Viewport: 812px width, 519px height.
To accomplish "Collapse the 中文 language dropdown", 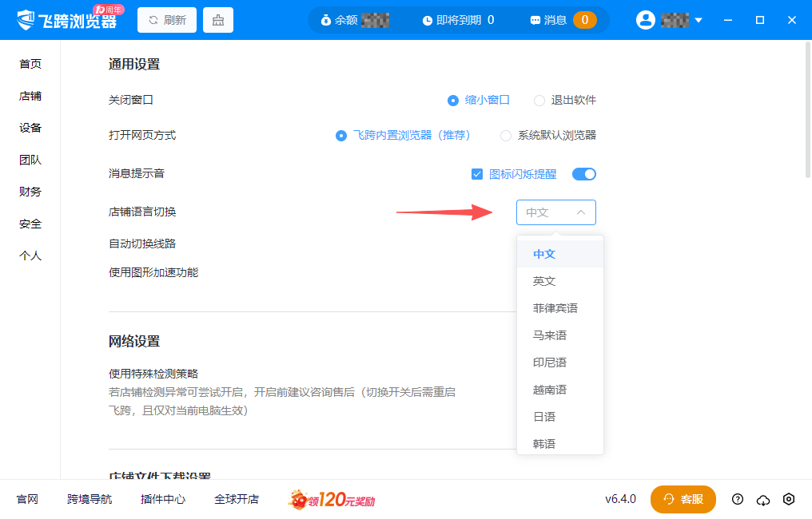I will (x=583, y=212).
